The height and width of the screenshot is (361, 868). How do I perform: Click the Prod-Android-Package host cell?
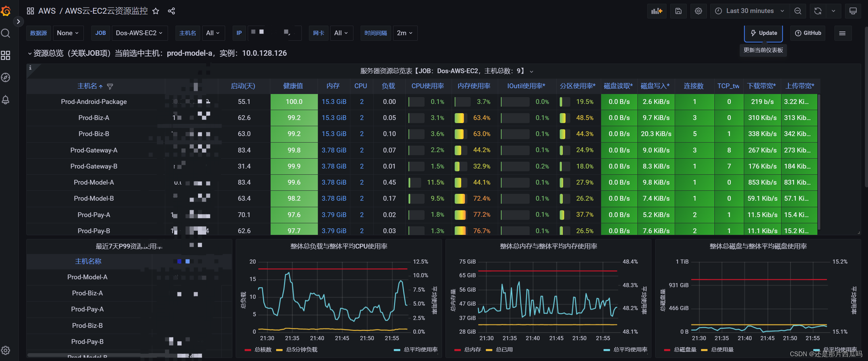(x=94, y=102)
